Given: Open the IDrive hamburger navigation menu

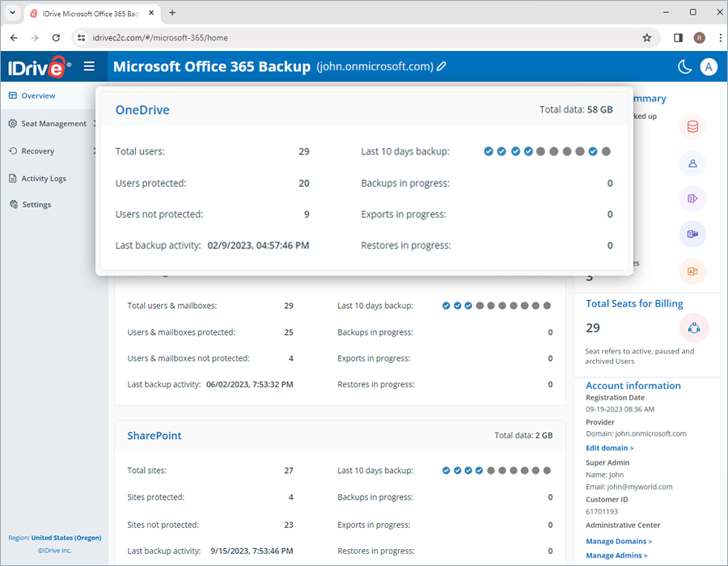Looking at the screenshot, I should (x=89, y=66).
